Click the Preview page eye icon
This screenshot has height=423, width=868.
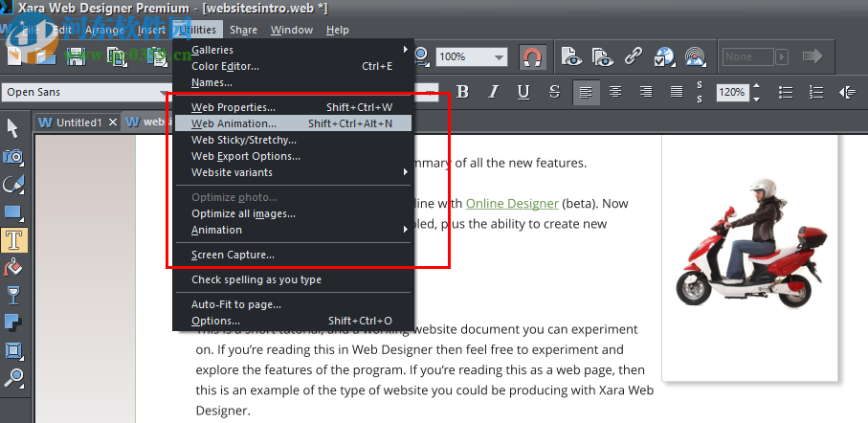(570, 56)
